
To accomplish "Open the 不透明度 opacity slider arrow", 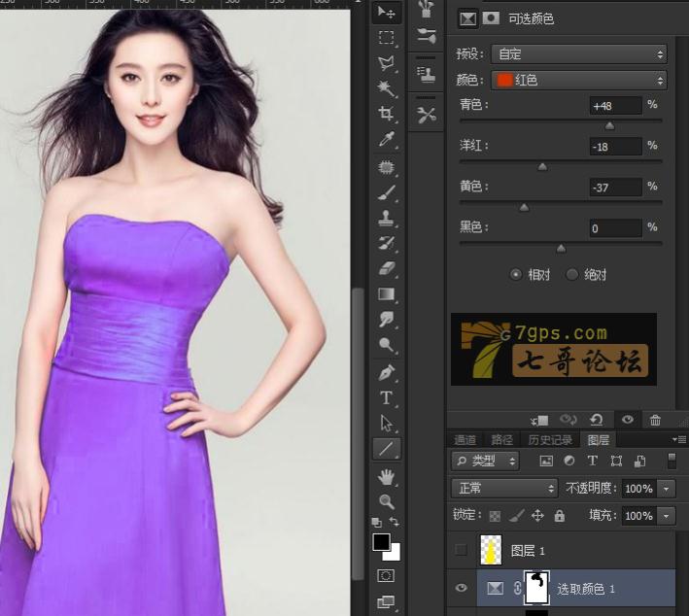I will tap(666, 489).
